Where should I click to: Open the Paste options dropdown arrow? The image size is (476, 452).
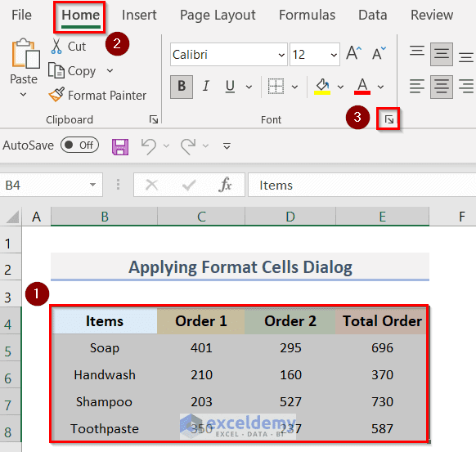click(x=24, y=95)
